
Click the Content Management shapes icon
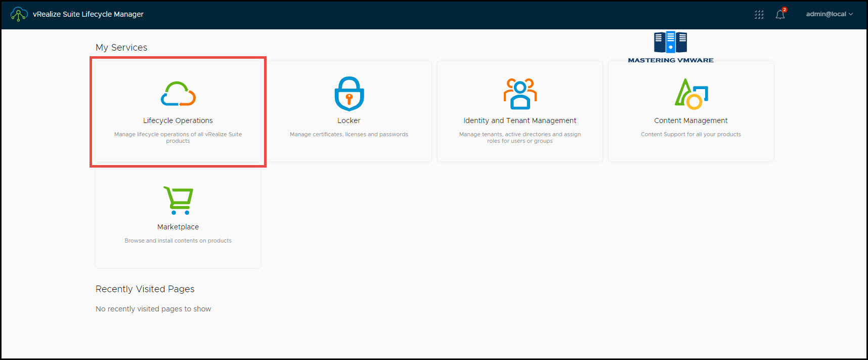point(691,94)
